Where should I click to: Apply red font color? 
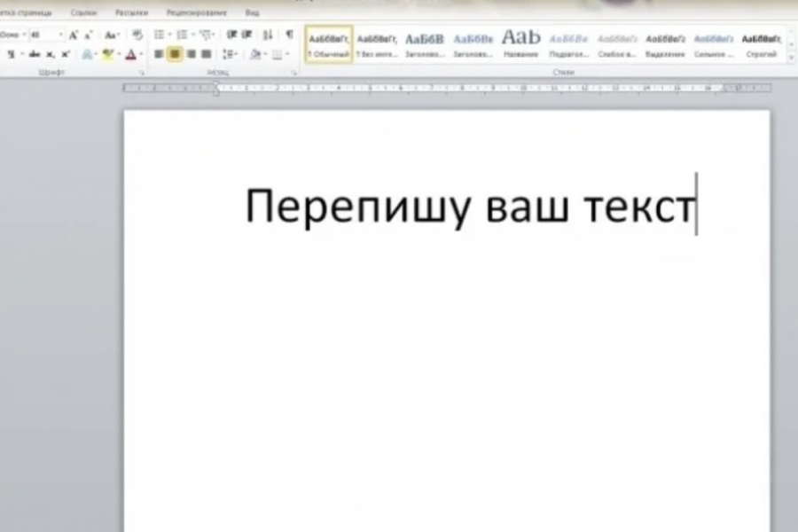coord(131,54)
